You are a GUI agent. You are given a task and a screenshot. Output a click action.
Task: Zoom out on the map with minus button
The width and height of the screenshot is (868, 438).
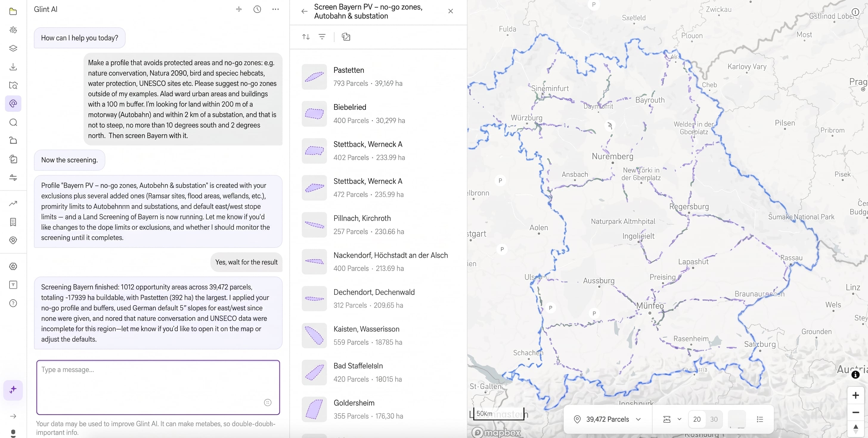(x=855, y=412)
